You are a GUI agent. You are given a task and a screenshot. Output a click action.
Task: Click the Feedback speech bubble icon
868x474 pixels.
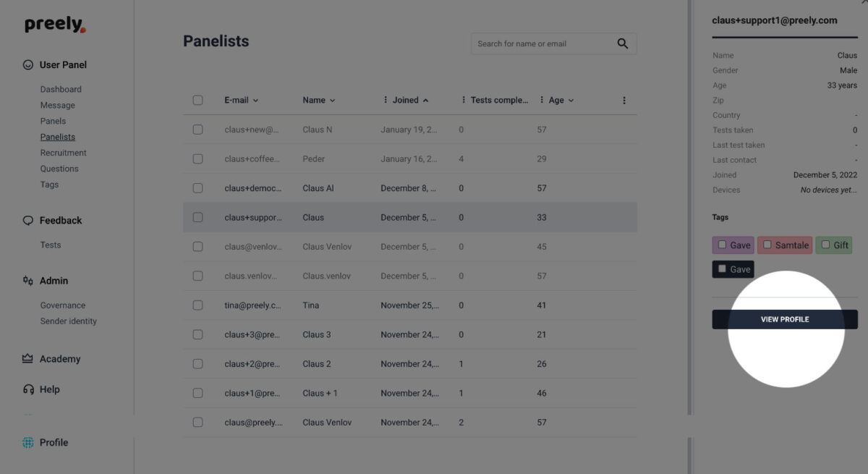click(28, 221)
